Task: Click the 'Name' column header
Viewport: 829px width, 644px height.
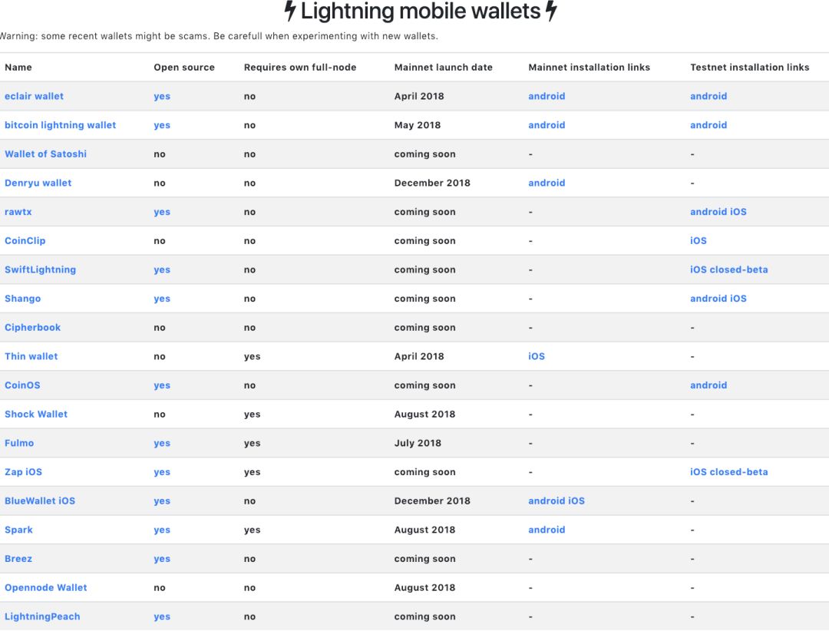Action: (x=18, y=67)
